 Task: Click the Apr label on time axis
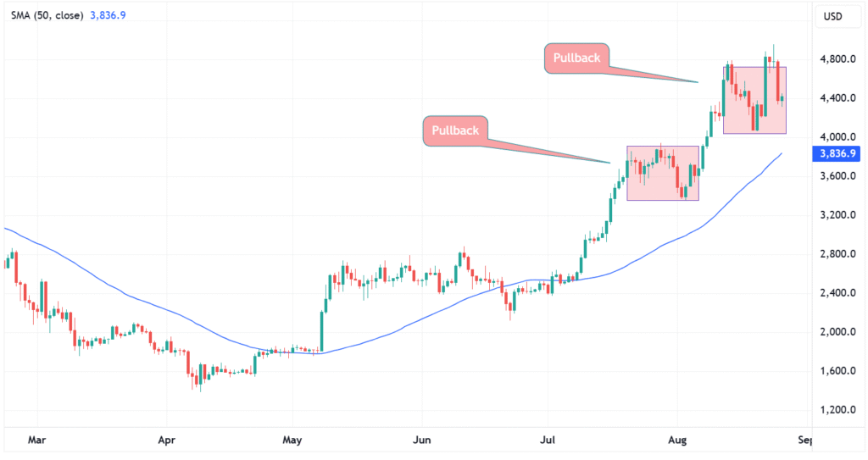pos(166,441)
